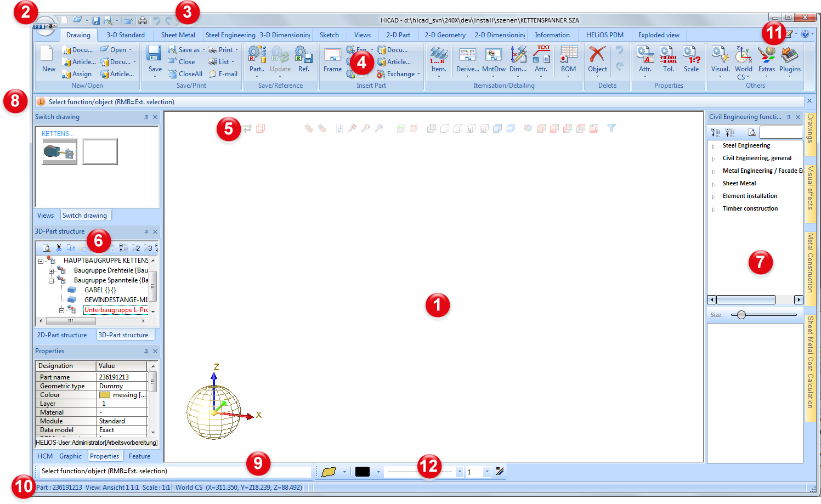
Task: Open the dropdown arrow next to Open
Action: coord(130,50)
